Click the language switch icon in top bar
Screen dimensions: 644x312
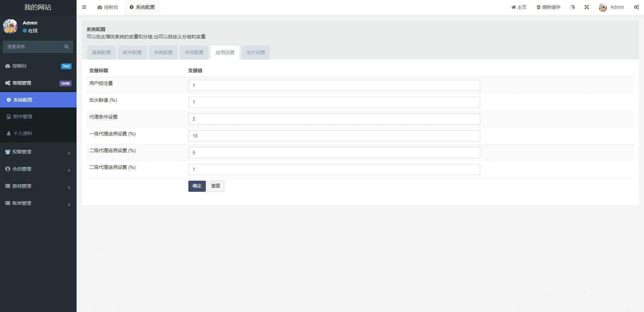[572, 7]
